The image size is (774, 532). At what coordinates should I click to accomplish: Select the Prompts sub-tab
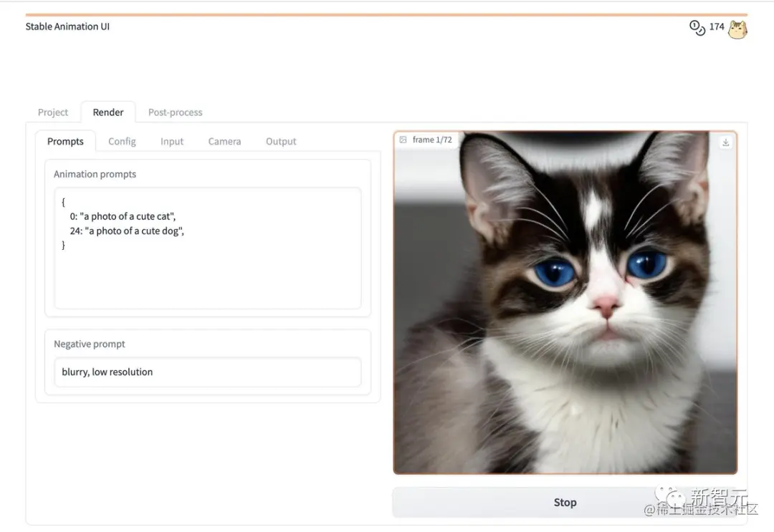click(x=65, y=142)
